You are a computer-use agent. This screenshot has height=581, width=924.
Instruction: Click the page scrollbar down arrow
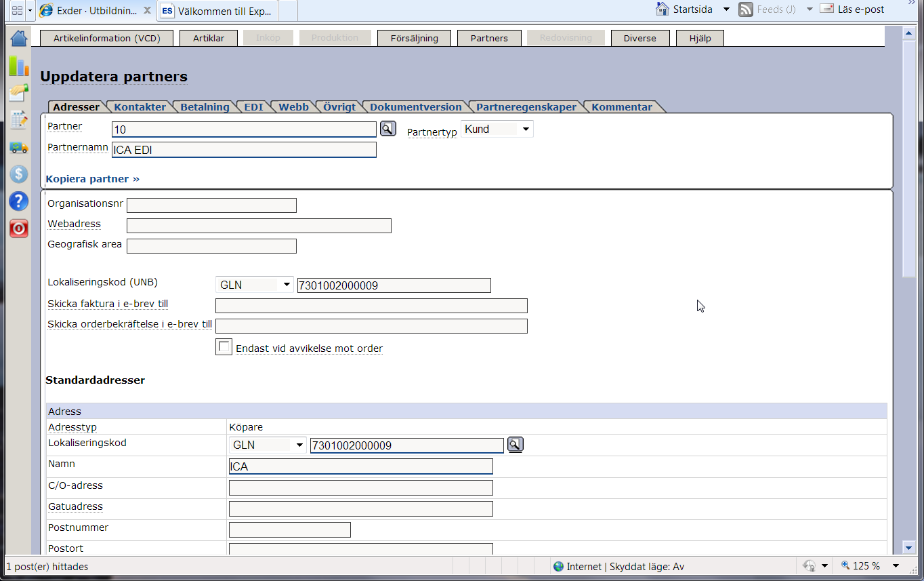point(908,548)
